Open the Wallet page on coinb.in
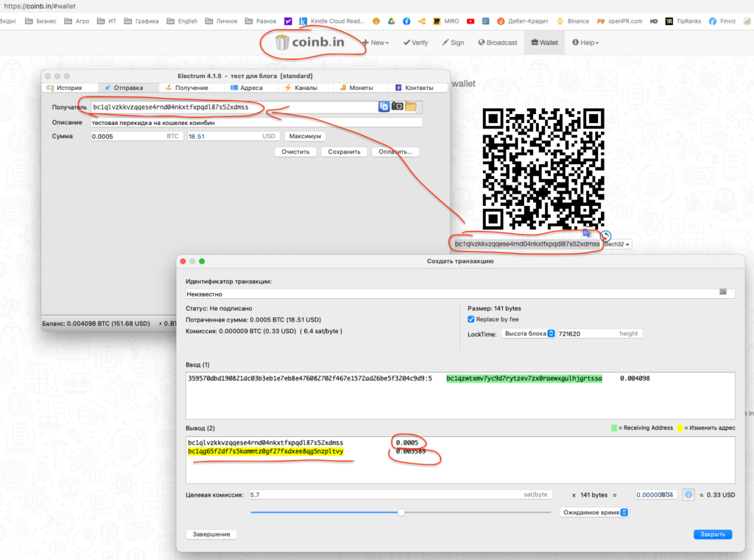The image size is (754, 560). [x=544, y=42]
